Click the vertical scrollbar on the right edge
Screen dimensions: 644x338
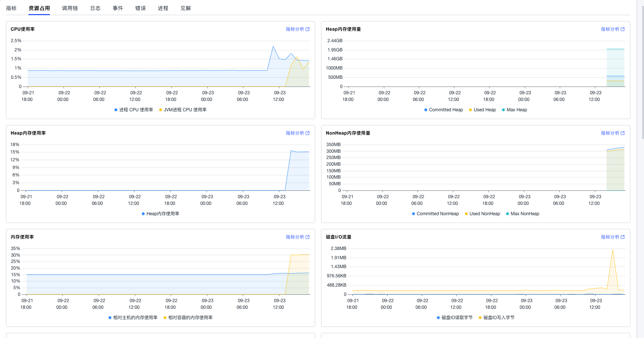643,74
